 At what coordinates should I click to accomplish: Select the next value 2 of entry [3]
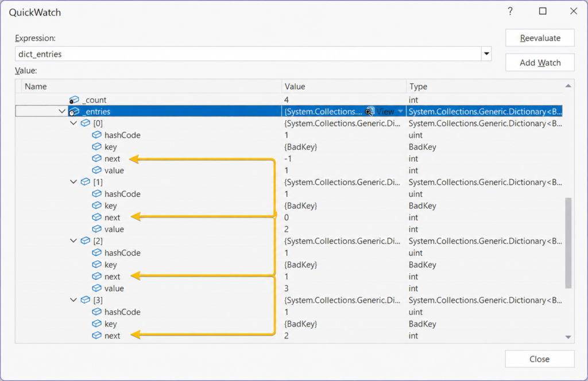click(287, 335)
